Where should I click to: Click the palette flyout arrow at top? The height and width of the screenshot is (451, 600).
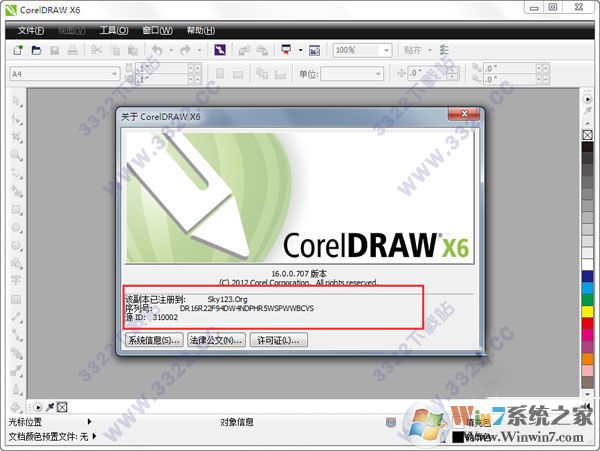(587, 99)
